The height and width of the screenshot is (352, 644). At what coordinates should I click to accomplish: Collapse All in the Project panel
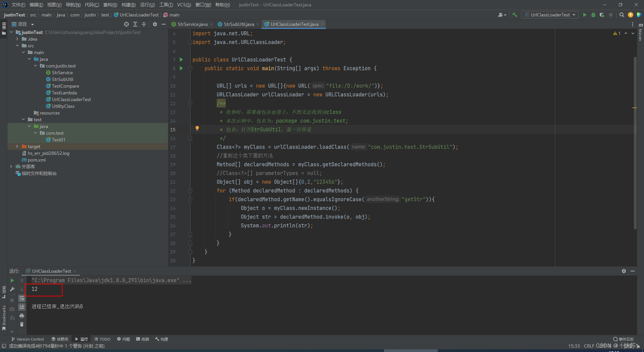[144, 24]
